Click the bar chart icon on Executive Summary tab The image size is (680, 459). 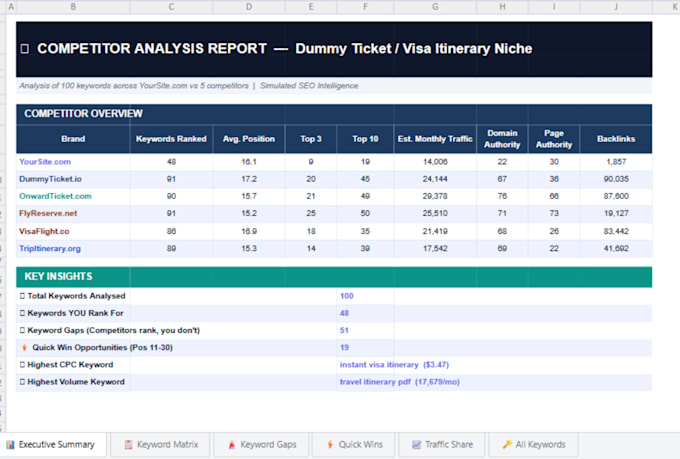(10, 445)
